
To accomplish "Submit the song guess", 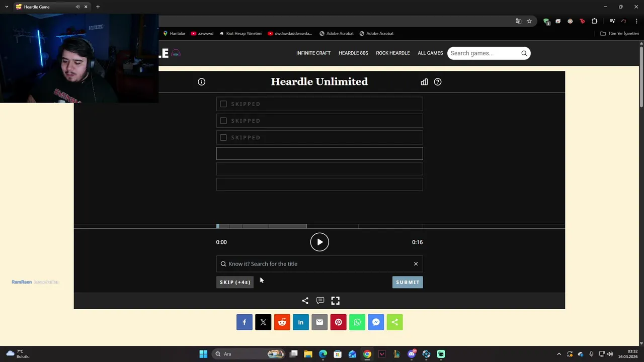I will tap(408, 282).
